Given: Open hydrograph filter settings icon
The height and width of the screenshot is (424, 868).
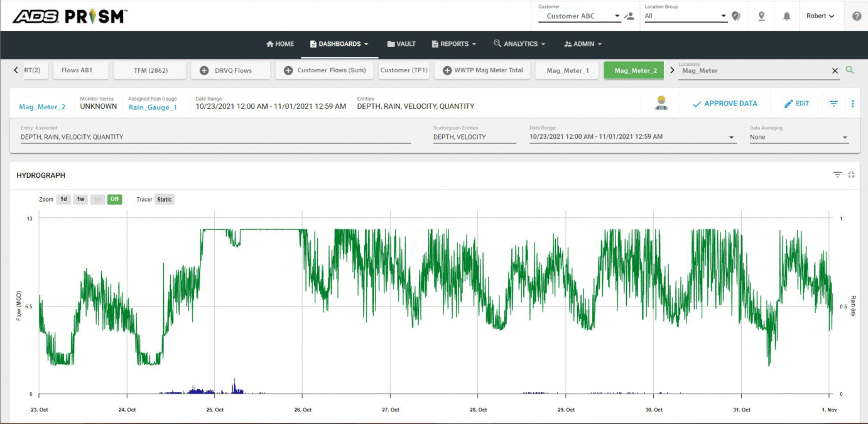Looking at the screenshot, I should click(837, 175).
